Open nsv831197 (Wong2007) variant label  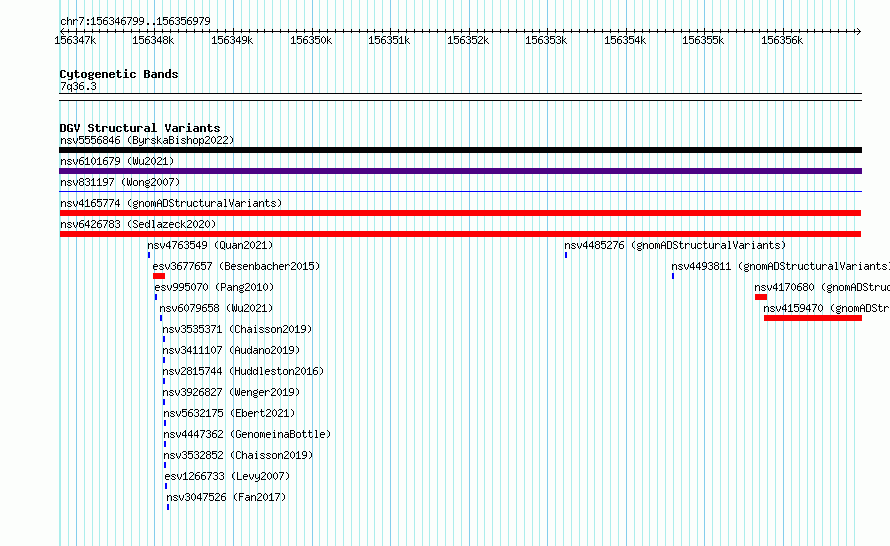point(120,182)
